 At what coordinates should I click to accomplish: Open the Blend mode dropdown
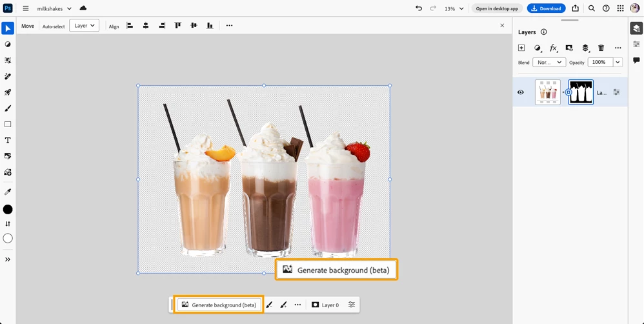point(549,63)
